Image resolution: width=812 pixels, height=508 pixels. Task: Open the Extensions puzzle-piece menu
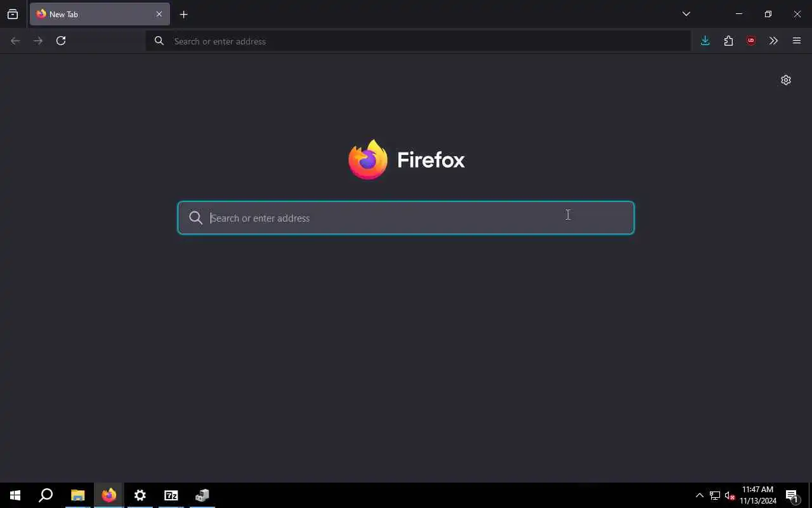point(728,41)
